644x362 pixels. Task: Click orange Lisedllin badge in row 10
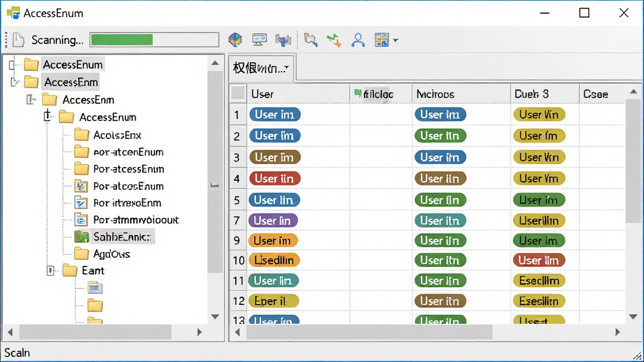pos(274,260)
